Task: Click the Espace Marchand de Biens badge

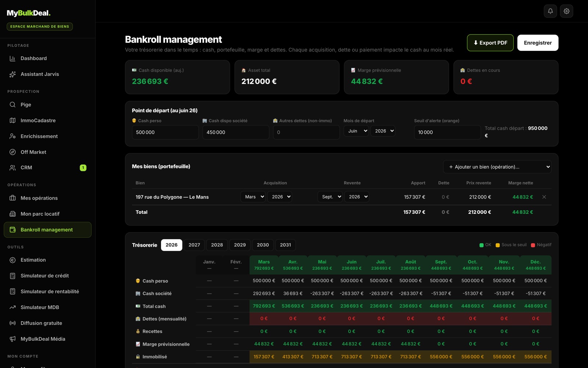Action: [40, 26]
